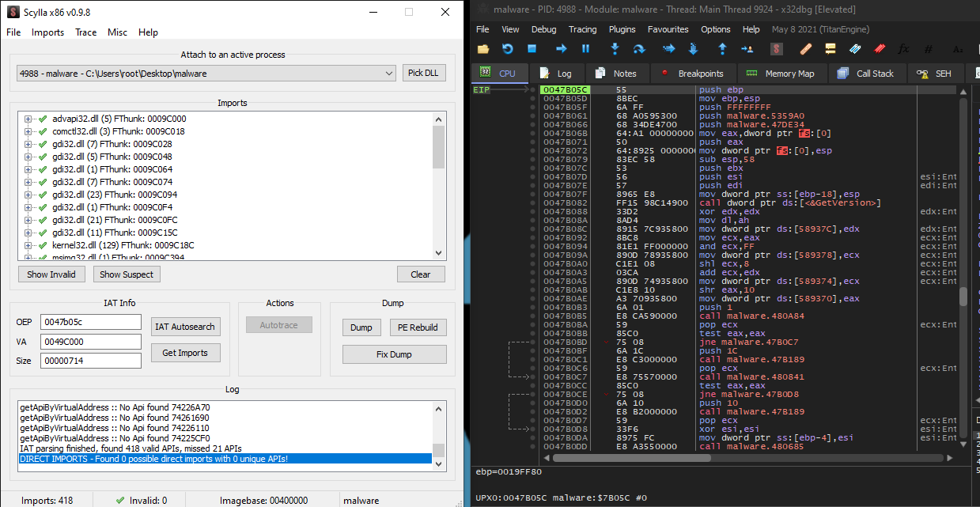Click the Show Invalid button

(52, 274)
